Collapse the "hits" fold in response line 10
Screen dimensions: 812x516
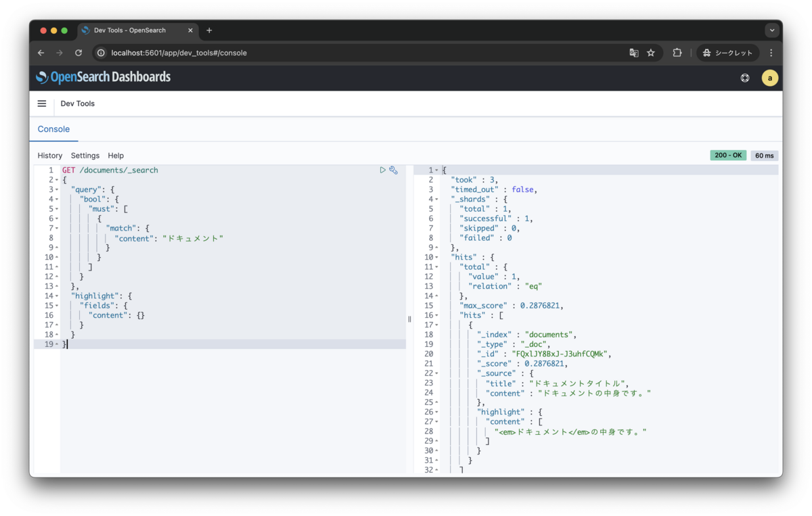point(436,258)
